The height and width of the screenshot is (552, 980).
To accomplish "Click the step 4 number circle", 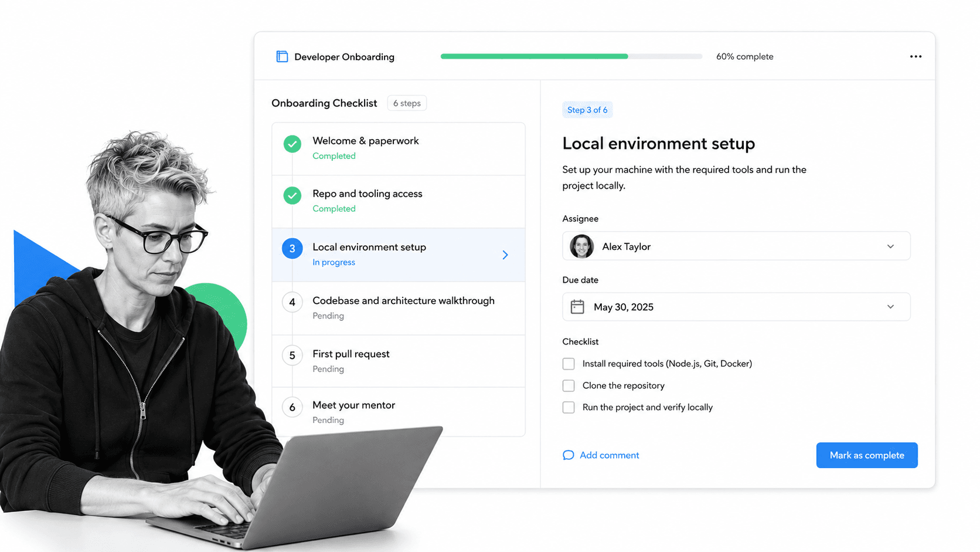I will (292, 302).
